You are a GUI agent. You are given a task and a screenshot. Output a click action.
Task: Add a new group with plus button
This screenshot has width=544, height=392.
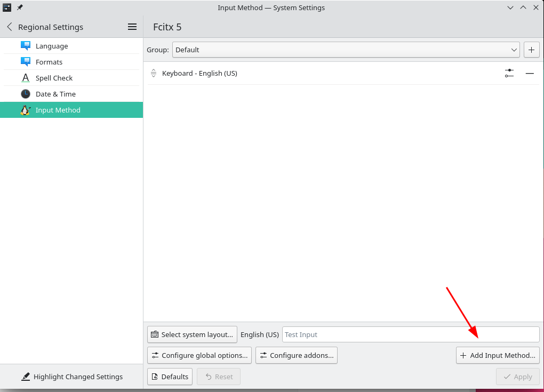pos(532,50)
